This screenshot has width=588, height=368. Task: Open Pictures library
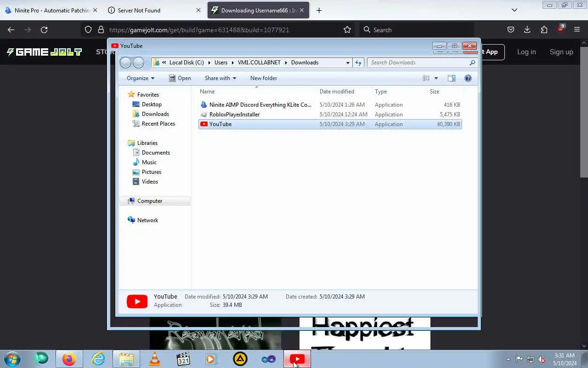[152, 172]
